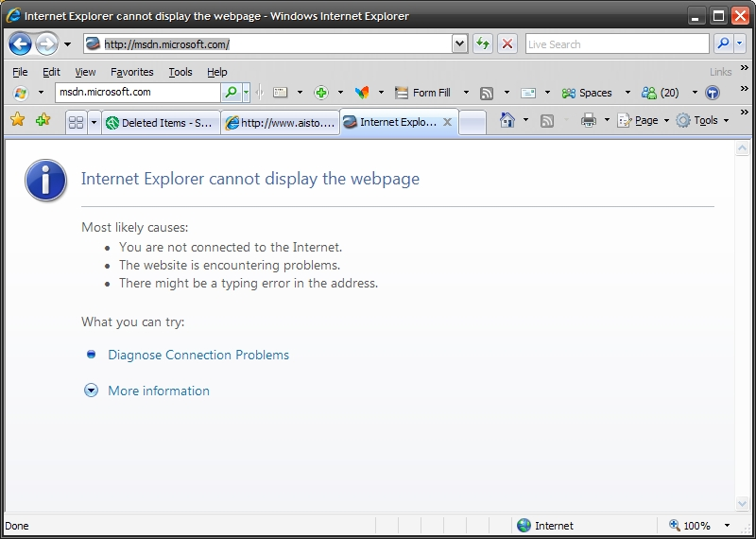Click the address bar URL field
756x539 pixels.
pos(268,44)
